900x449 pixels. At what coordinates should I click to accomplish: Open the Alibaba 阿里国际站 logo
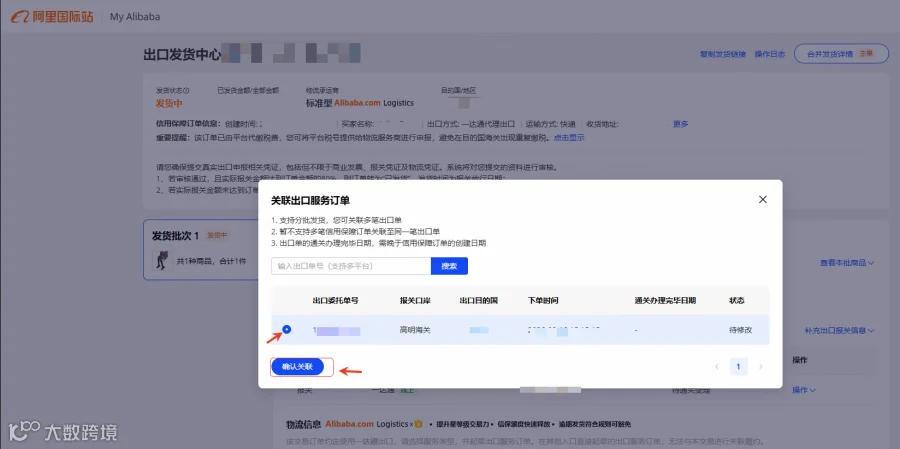coord(52,17)
